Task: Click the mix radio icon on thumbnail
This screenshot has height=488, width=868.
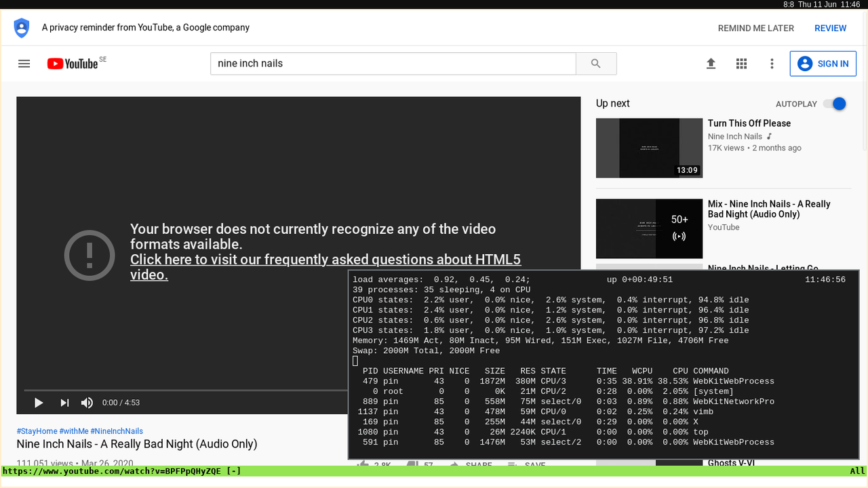Action: coord(679,237)
